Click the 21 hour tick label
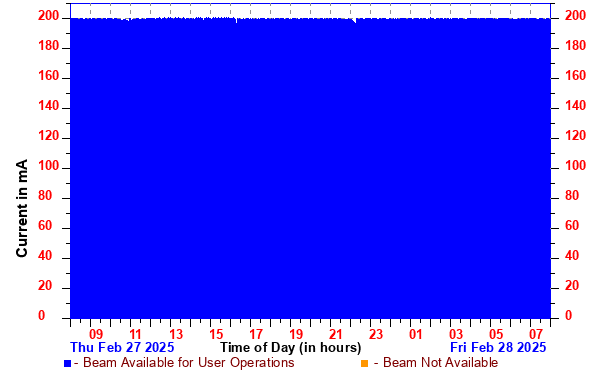Image resolution: width=600 pixels, height=373 pixels. point(336,334)
